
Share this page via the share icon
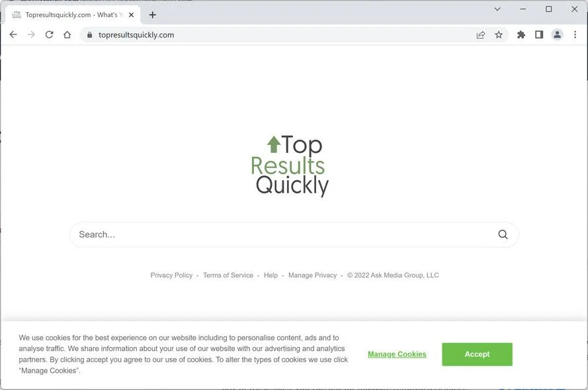click(x=480, y=35)
